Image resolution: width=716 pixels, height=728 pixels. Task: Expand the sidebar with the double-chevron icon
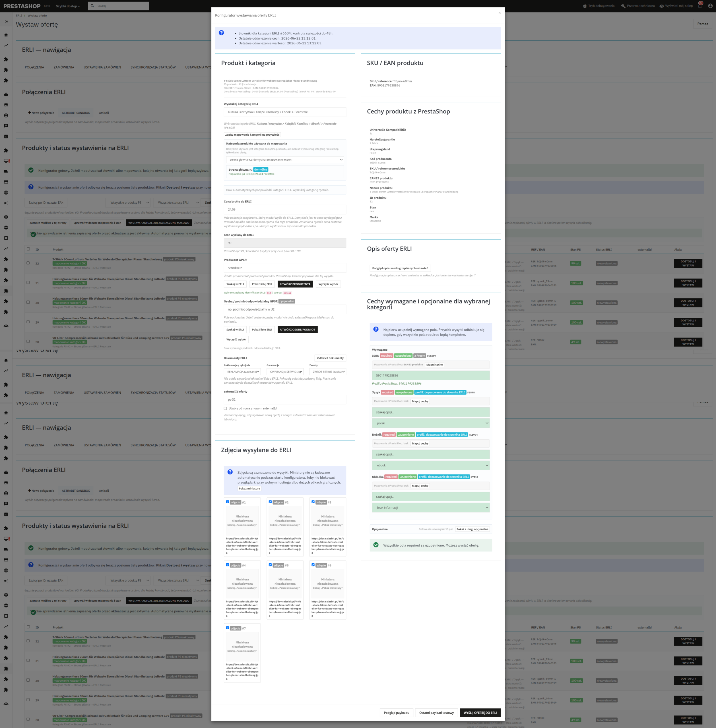[x=6, y=21]
